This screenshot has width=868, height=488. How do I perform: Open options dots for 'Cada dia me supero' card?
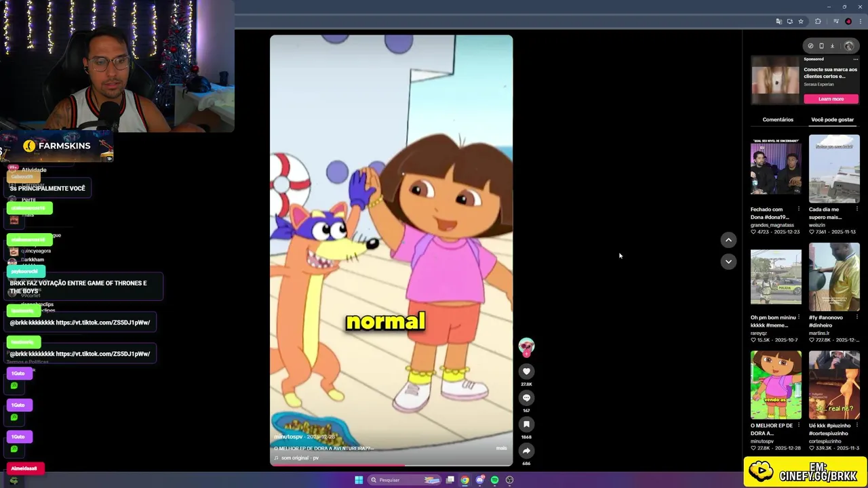[856, 209]
